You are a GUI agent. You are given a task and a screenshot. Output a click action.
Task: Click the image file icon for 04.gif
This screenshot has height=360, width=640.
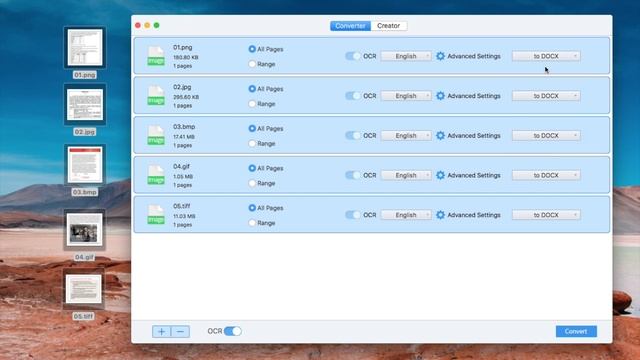156,175
